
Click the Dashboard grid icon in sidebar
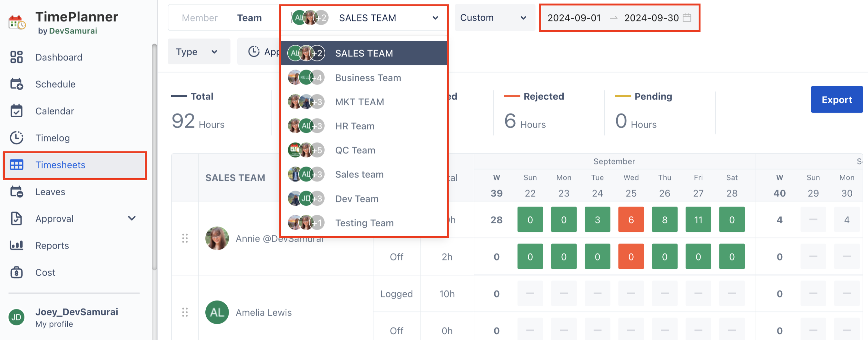click(16, 57)
